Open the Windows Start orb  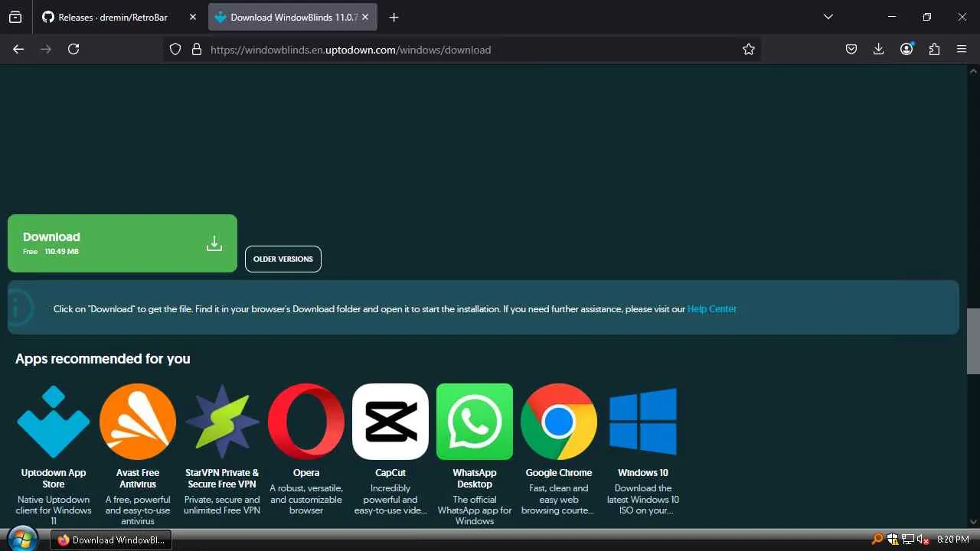coord(22,539)
